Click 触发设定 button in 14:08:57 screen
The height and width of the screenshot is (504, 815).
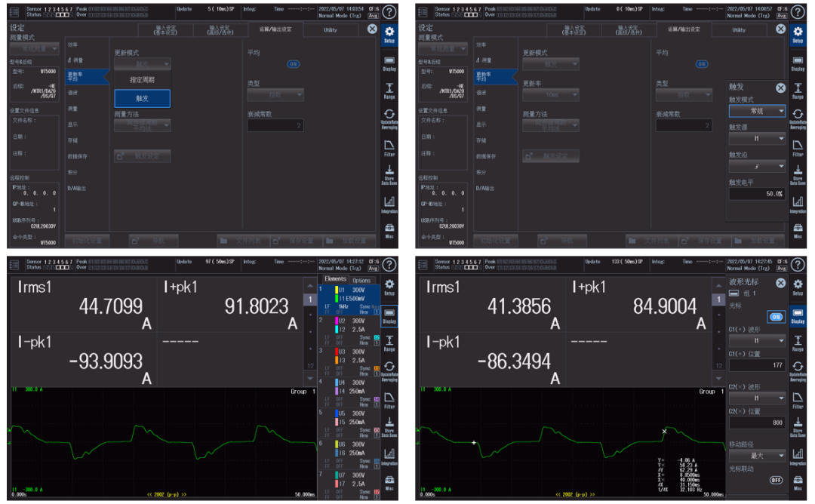pos(550,156)
